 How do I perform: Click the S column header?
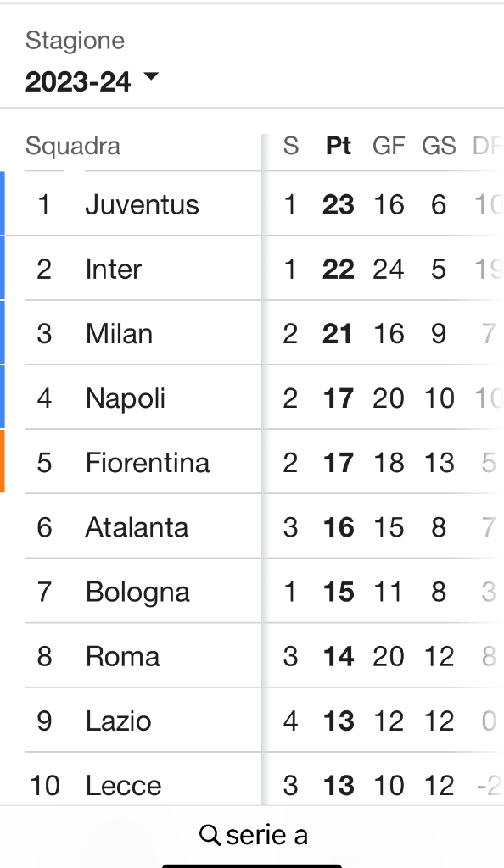pos(291,146)
